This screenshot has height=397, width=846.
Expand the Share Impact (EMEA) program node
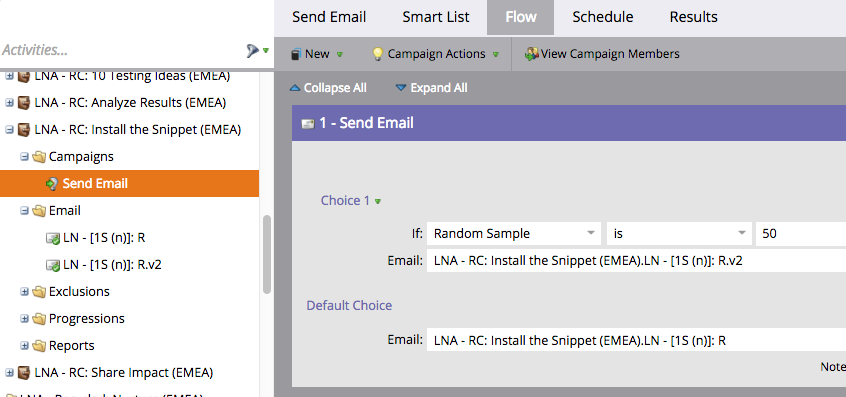(9, 373)
